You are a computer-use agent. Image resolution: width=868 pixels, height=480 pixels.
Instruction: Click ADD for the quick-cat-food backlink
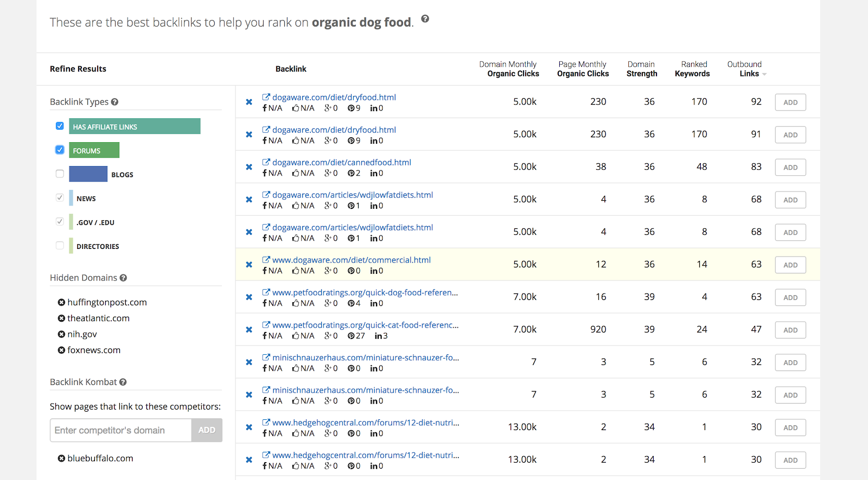click(790, 330)
